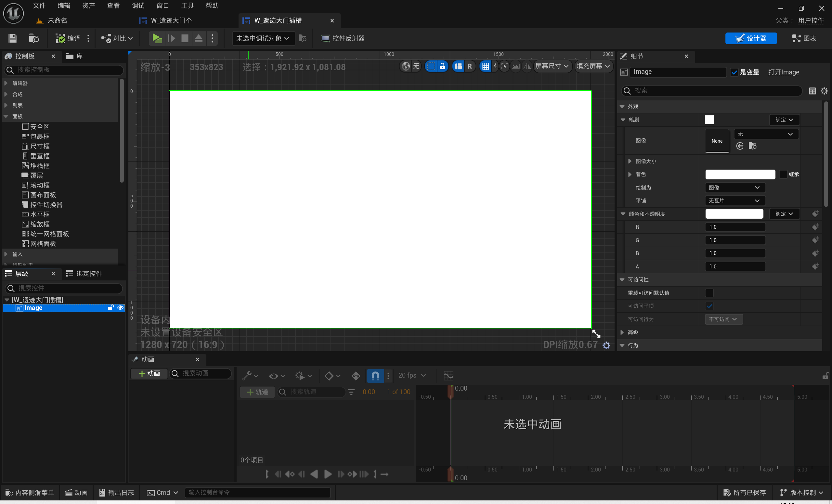The height and width of the screenshot is (504, 832).
Task: Browse to asset in content browser icon
Action: click(x=34, y=38)
